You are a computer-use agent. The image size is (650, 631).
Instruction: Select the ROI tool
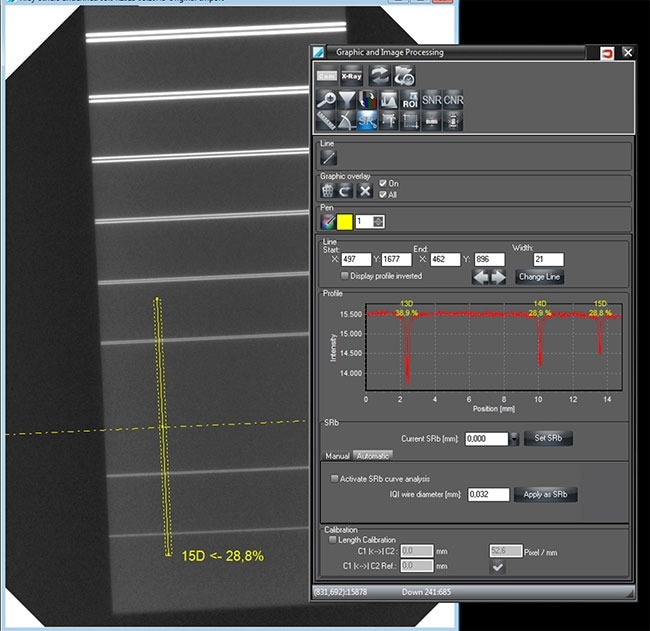pos(410,100)
